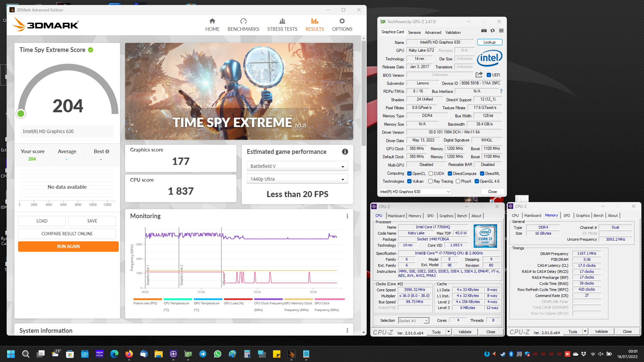Screen dimensions: 644x362
Task: Click Bus Interface question mark in GPU-Z
Action: [501, 91]
